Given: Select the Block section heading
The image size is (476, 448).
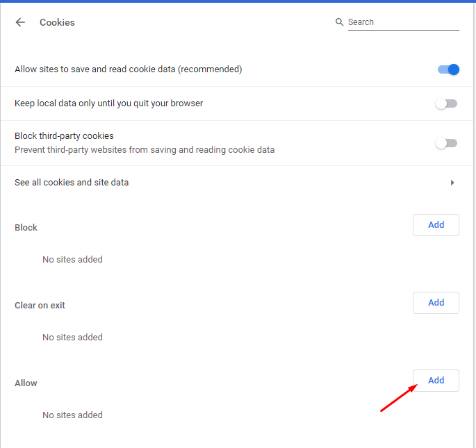Looking at the screenshot, I should 26,228.
